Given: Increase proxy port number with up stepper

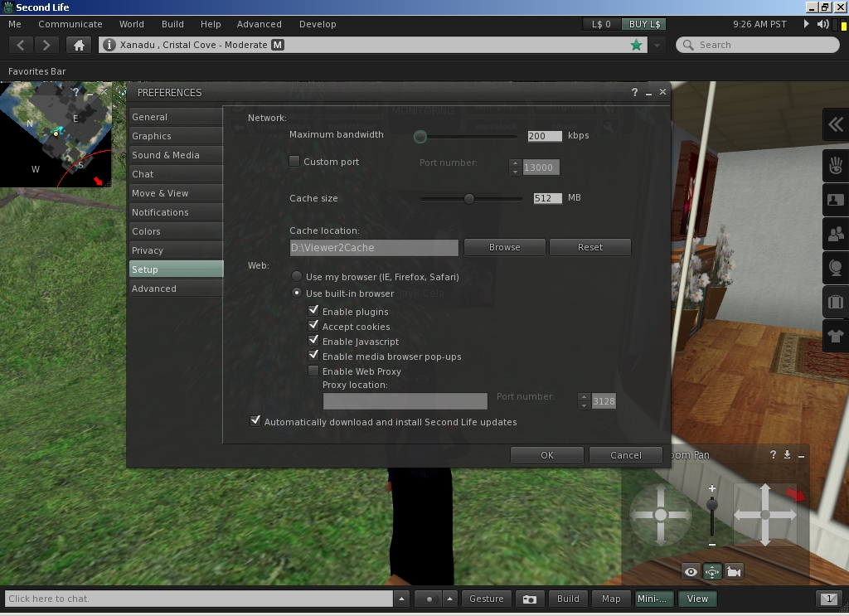Looking at the screenshot, I should (x=584, y=397).
